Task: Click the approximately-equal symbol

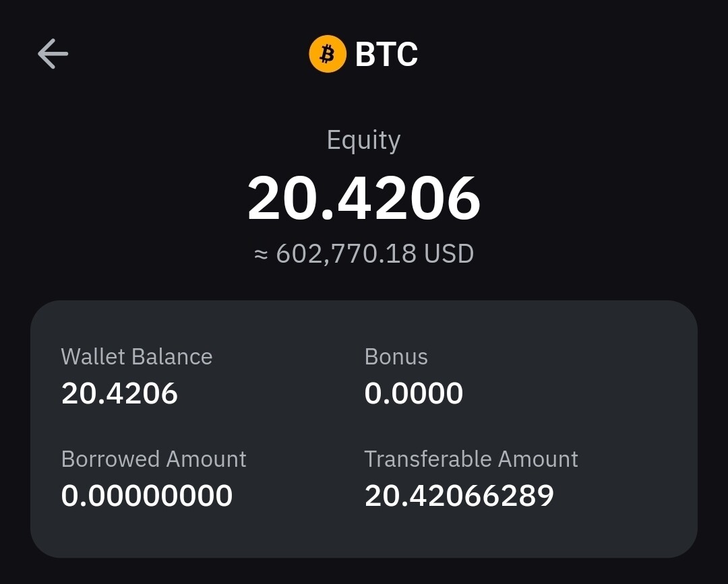Action: pos(261,255)
